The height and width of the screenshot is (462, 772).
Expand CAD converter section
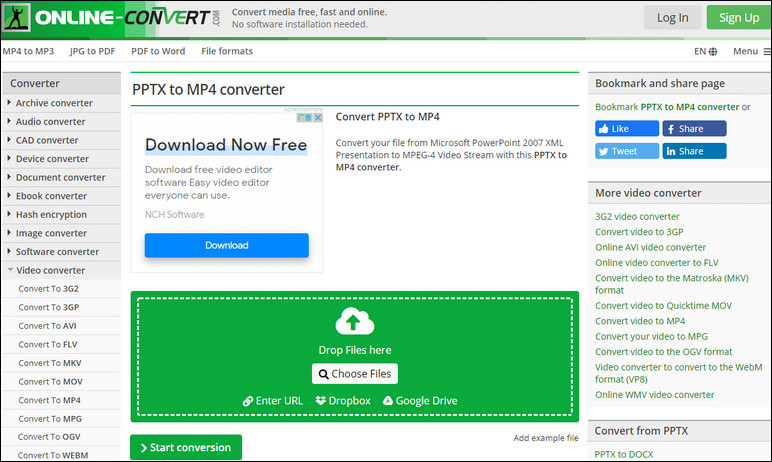point(62,140)
